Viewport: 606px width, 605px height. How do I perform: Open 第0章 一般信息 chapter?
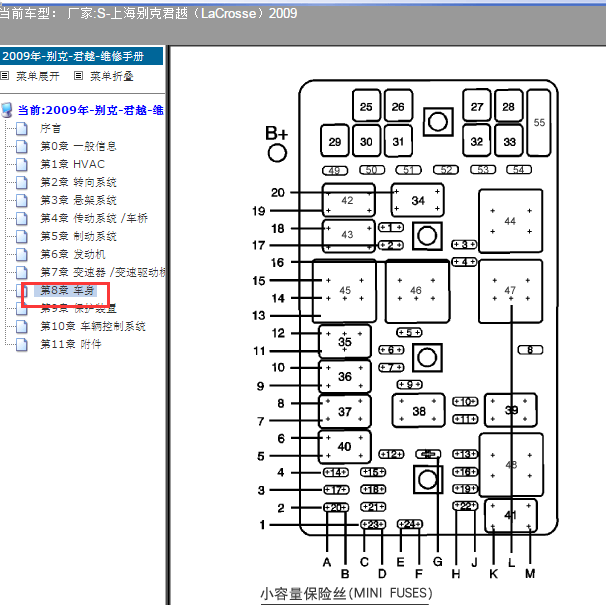pyautogui.click(x=78, y=146)
